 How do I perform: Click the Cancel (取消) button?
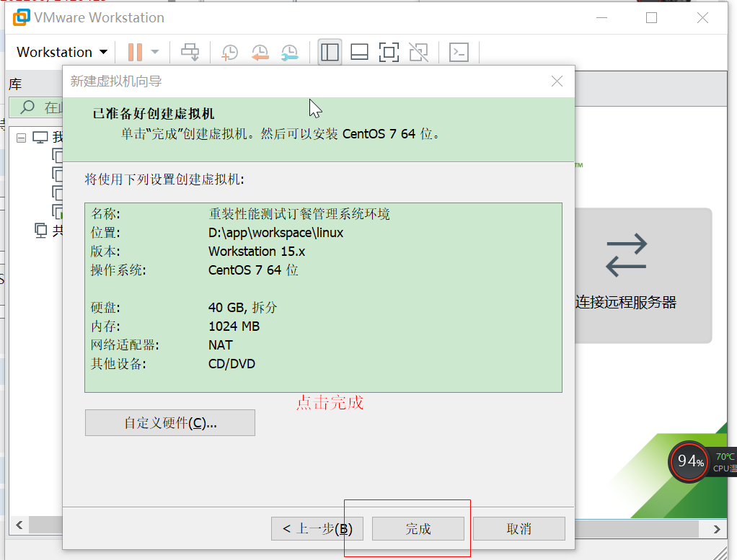tap(519, 529)
